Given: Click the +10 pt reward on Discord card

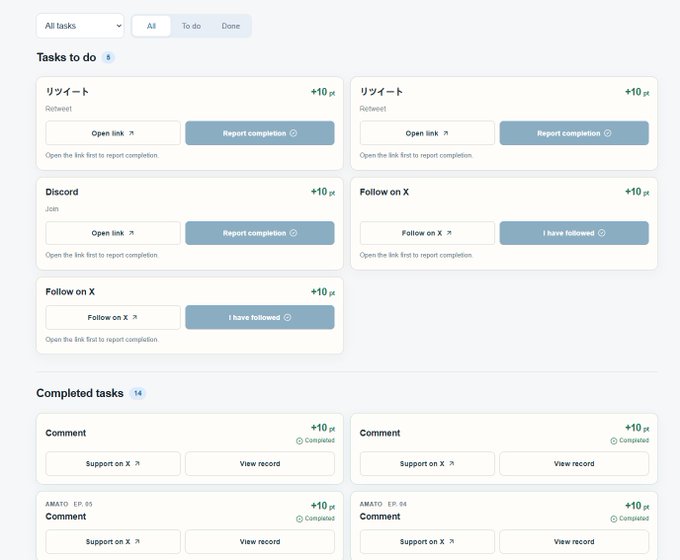Looking at the screenshot, I should [x=323, y=192].
